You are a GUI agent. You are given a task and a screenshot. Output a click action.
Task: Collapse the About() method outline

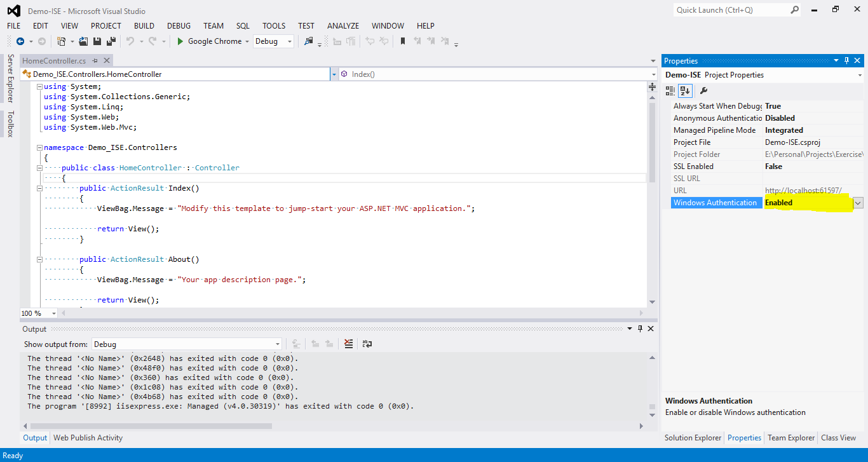[39, 259]
